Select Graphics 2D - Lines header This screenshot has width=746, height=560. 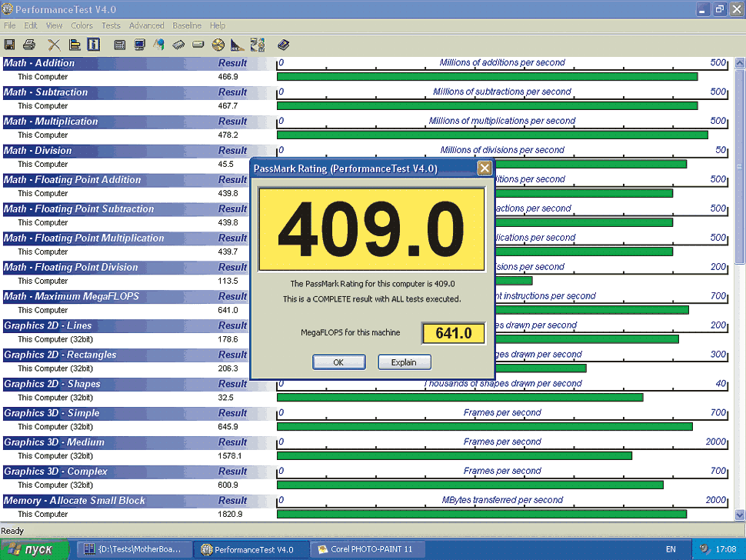127,326
